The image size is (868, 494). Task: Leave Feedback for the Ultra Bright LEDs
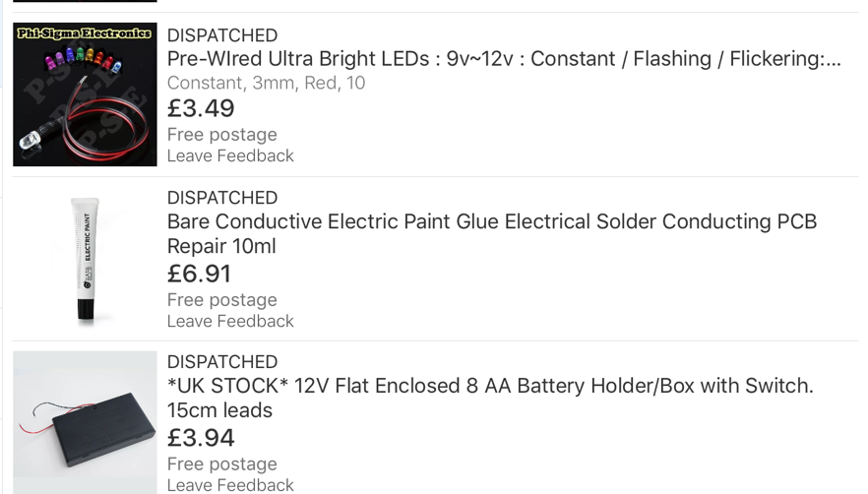coord(230,155)
